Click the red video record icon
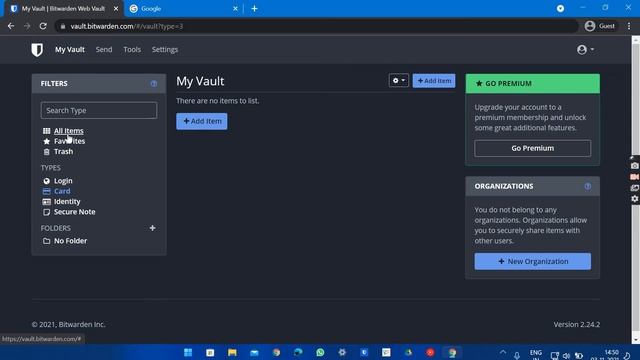Image resolution: width=640 pixels, height=360 pixels. [x=634, y=177]
